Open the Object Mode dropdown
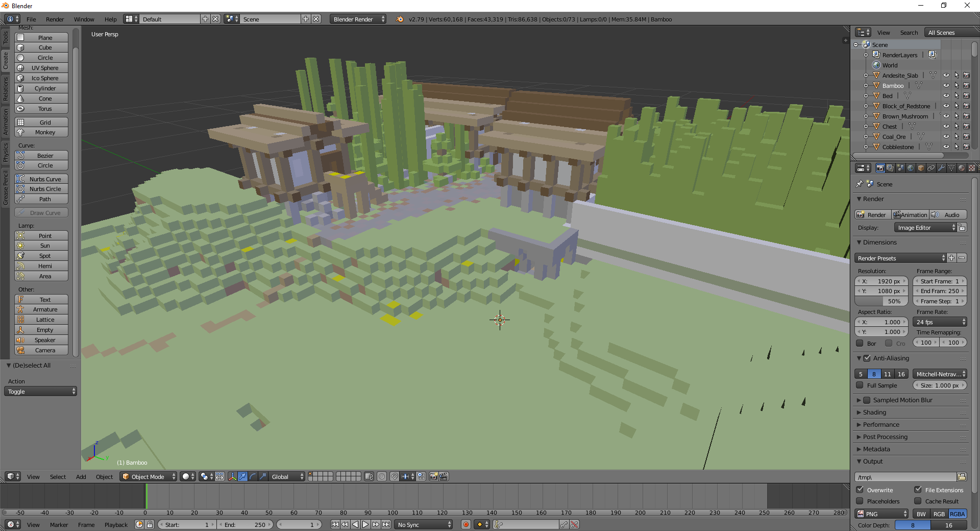This screenshot has height=531, width=980. point(149,476)
